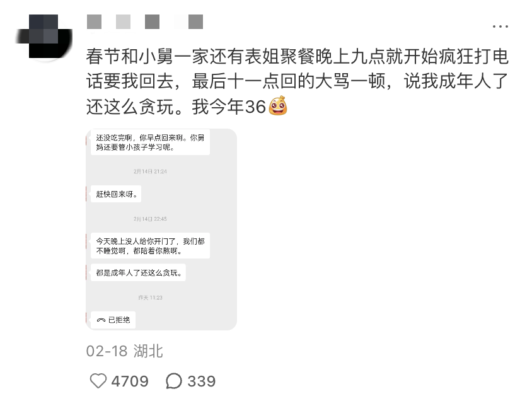Screen dimensions: 532x401
Task: Click the phone icon in 已拒绝 bubble
Action: coord(101,320)
